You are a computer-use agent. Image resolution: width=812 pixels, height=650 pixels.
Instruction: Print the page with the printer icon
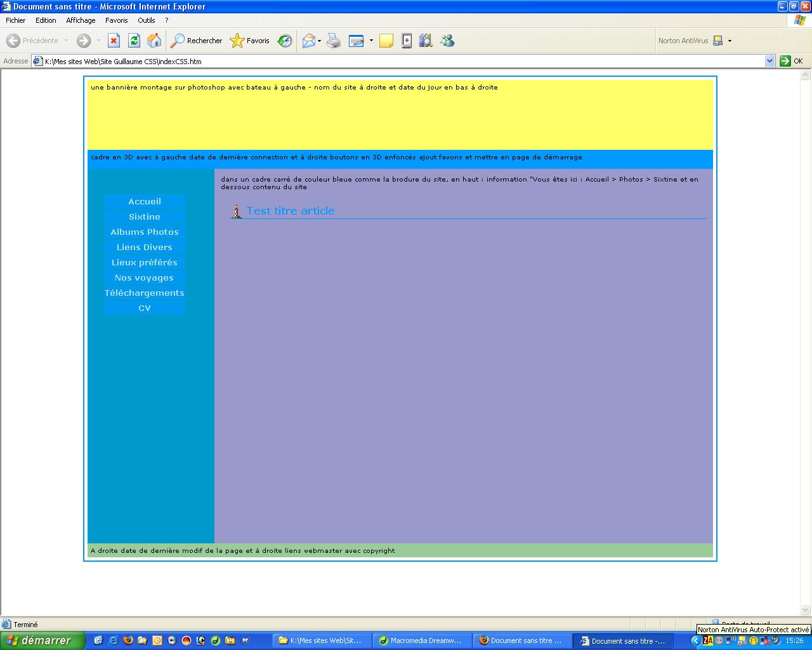tap(334, 41)
